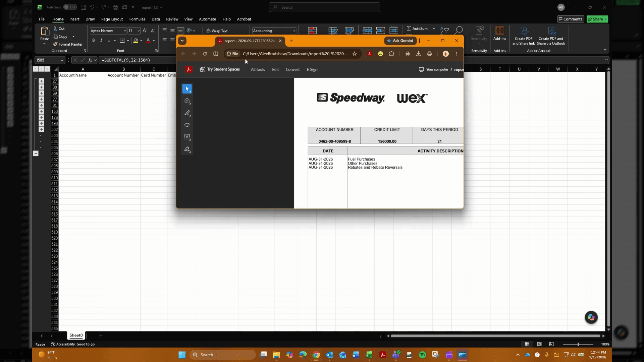644x362 pixels.
Task: Download the PDF with download icon
Action: click(x=419, y=54)
